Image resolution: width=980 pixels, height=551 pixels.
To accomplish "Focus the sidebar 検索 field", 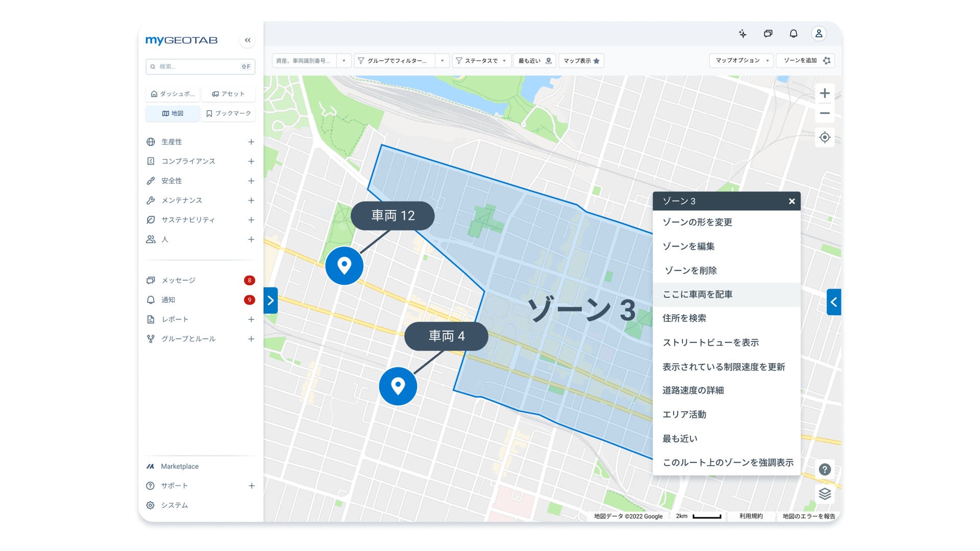I will (x=201, y=67).
